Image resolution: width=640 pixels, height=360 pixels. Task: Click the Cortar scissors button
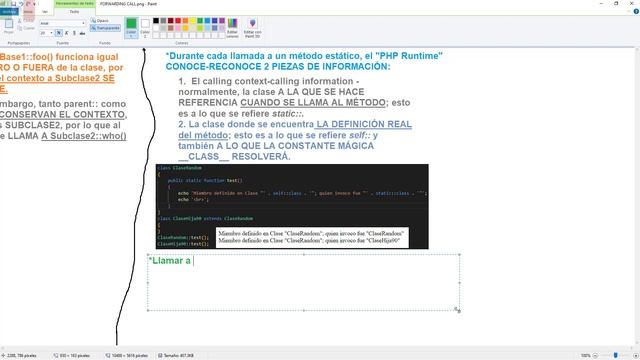25,20
